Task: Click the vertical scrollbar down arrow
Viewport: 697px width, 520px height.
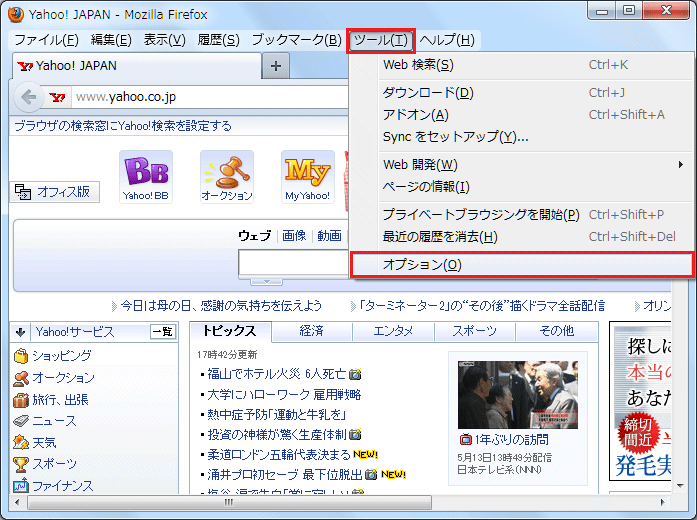Action: (680, 486)
